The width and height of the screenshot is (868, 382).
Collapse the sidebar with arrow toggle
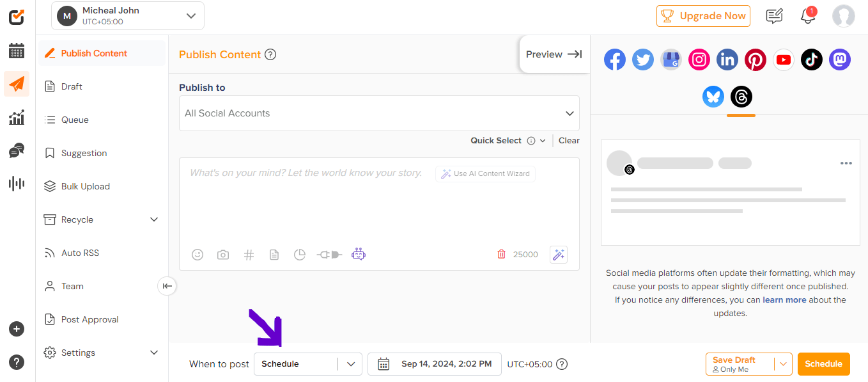(167, 286)
